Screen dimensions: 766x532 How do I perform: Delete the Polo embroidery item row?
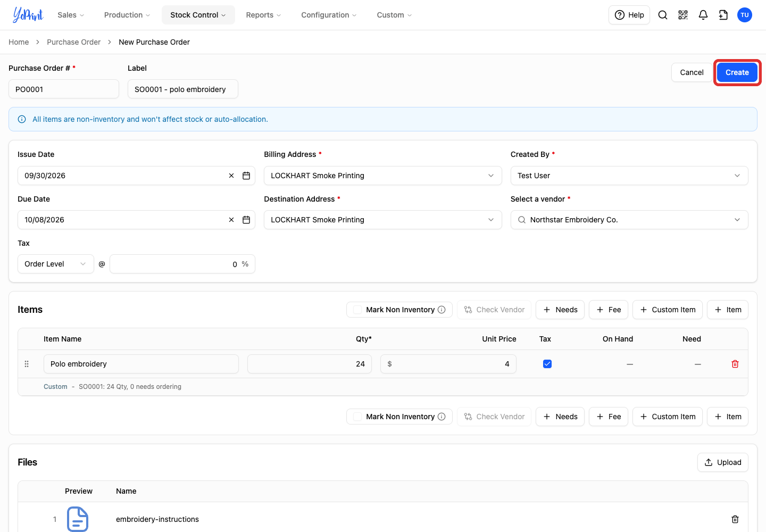pyautogui.click(x=735, y=364)
